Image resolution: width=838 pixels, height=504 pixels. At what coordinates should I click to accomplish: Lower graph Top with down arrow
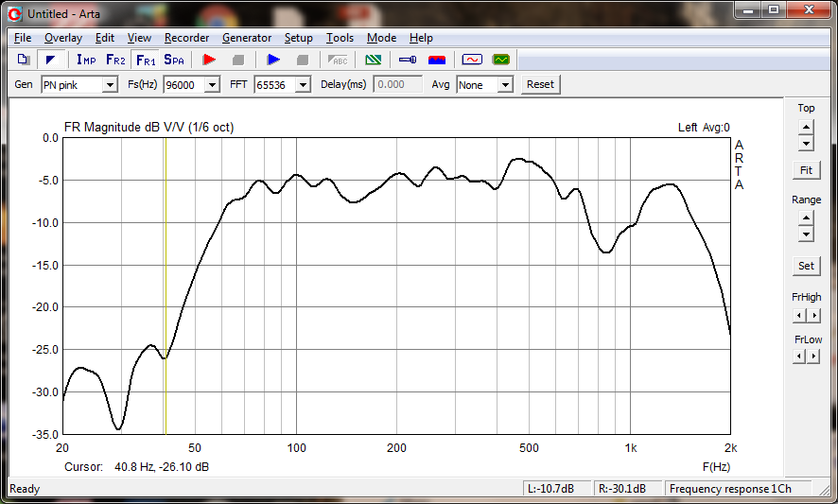click(x=806, y=143)
